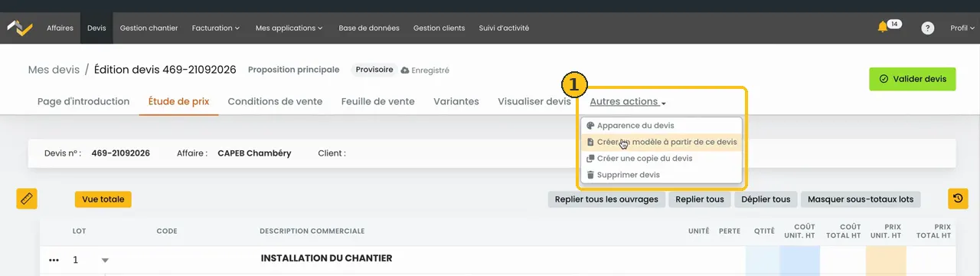This screenshot has width=980, height=276.
Task: Click the devis number 469-21092026
Action: (x=120, y=153)
